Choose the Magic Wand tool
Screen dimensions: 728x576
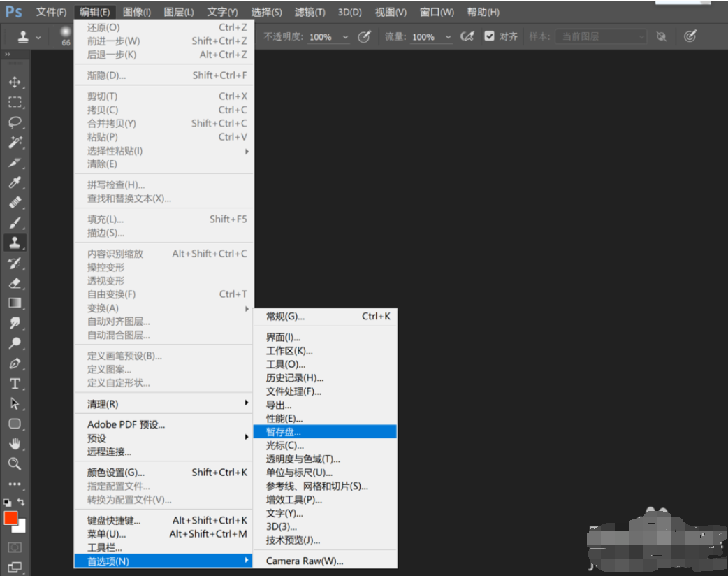pos(15,143)
